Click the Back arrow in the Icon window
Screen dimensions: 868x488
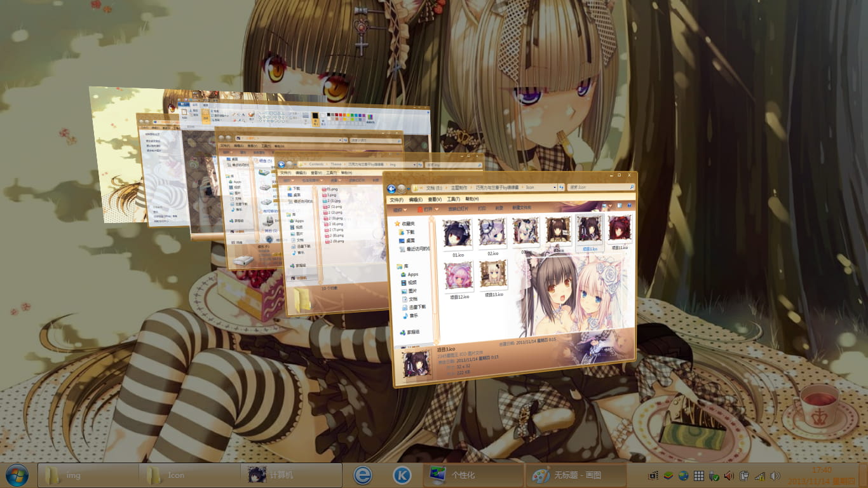pos(392,189)
